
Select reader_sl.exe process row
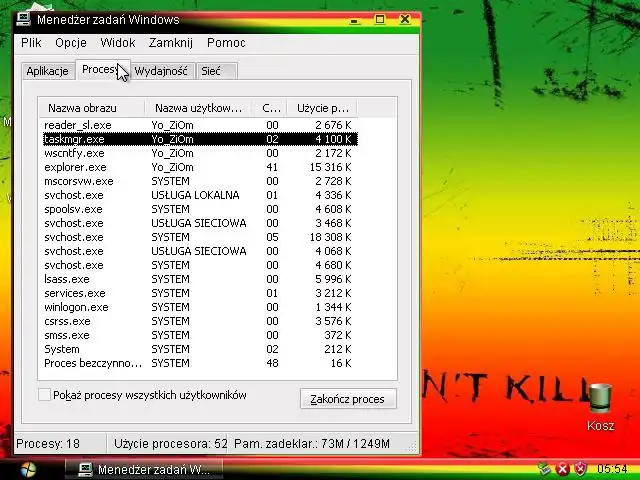pyautogui.click(x=200, y=125)
